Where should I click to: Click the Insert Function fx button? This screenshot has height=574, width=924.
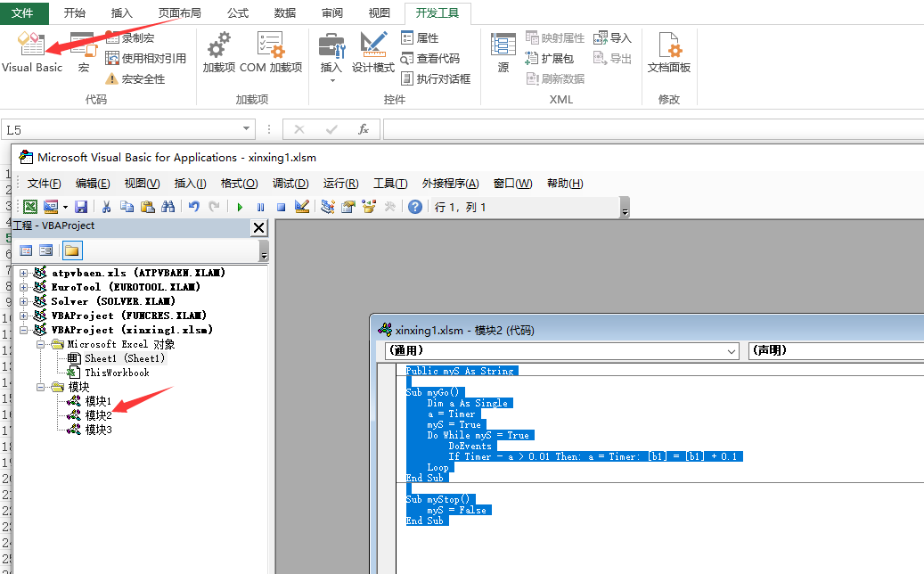point(364,129)
